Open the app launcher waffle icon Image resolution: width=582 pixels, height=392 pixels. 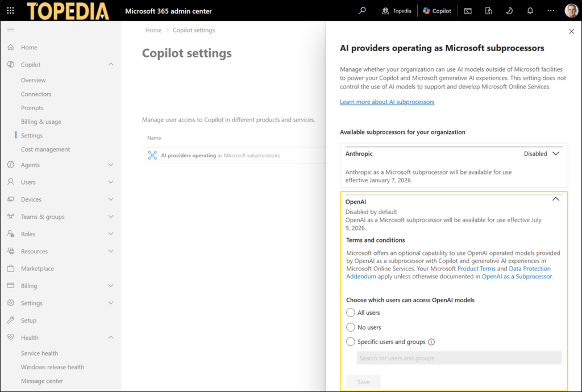(x=10, y=11)
